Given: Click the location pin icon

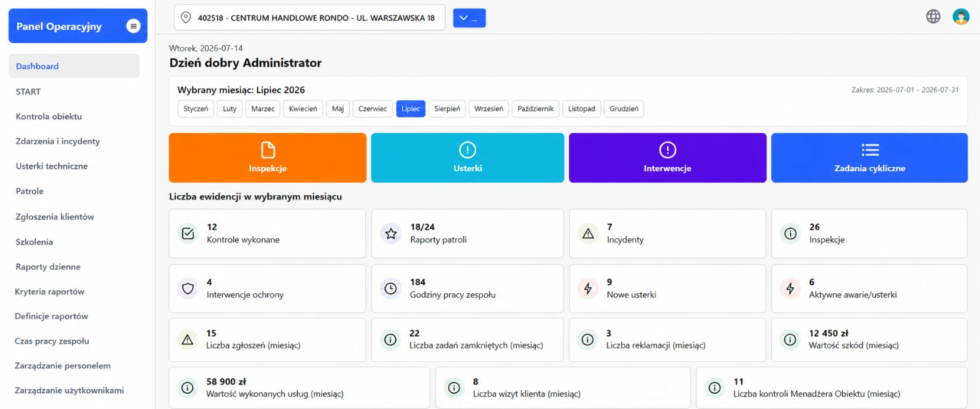Looking at the screenshot, I should 186,18.
